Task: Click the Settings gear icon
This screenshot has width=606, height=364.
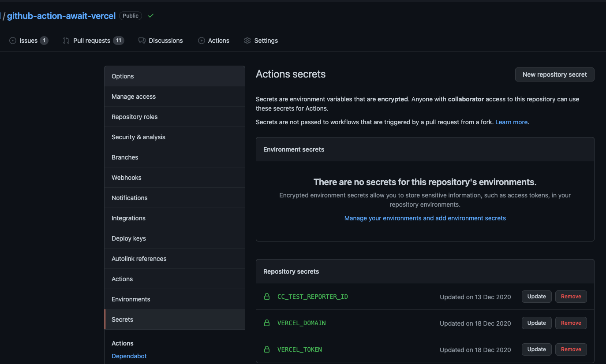Action: pos(247,41)
